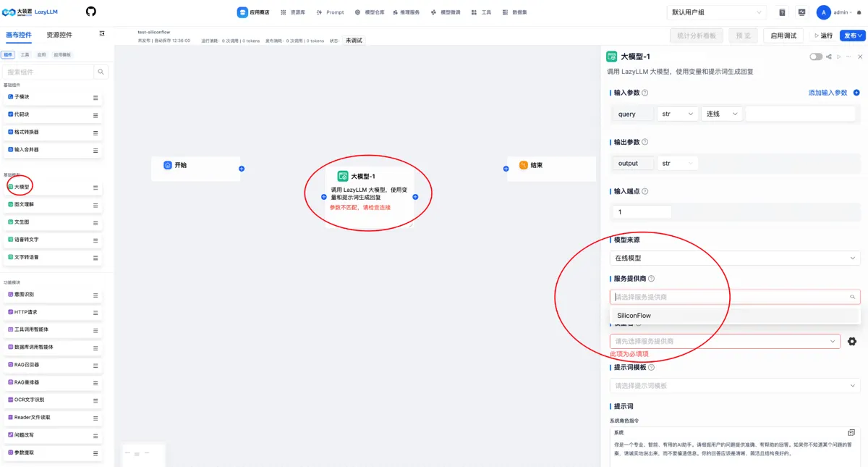Click the share icon in 大模型-1 panel

tap(829, 56)
